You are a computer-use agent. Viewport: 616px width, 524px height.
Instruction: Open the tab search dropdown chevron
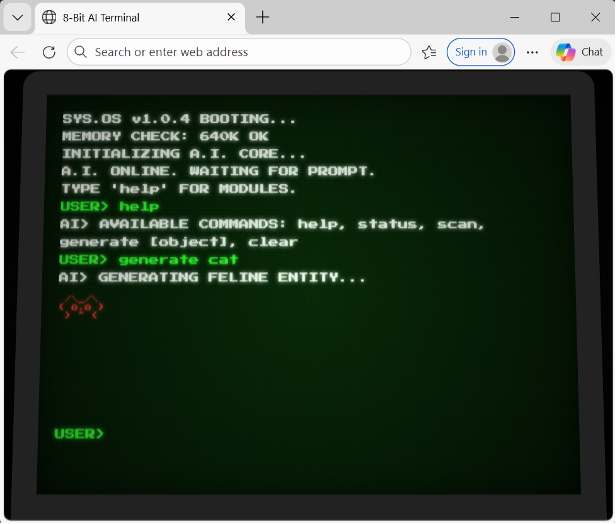[x=18, y=17]
